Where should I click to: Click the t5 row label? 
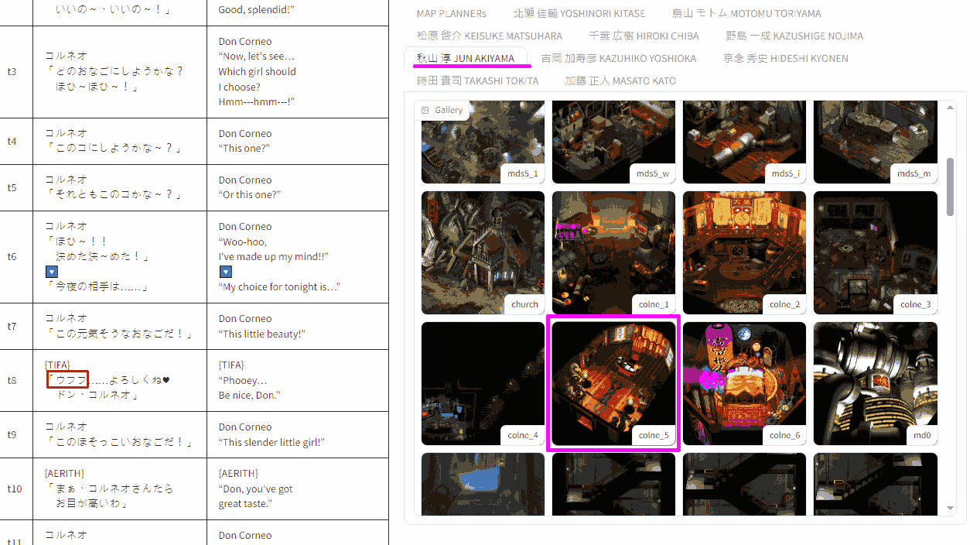point(12,187)
